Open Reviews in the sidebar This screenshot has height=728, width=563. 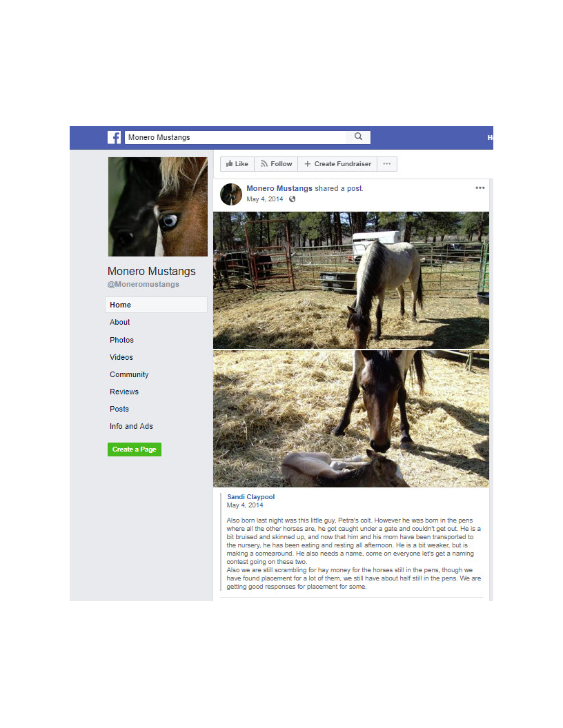click(124, 392)
